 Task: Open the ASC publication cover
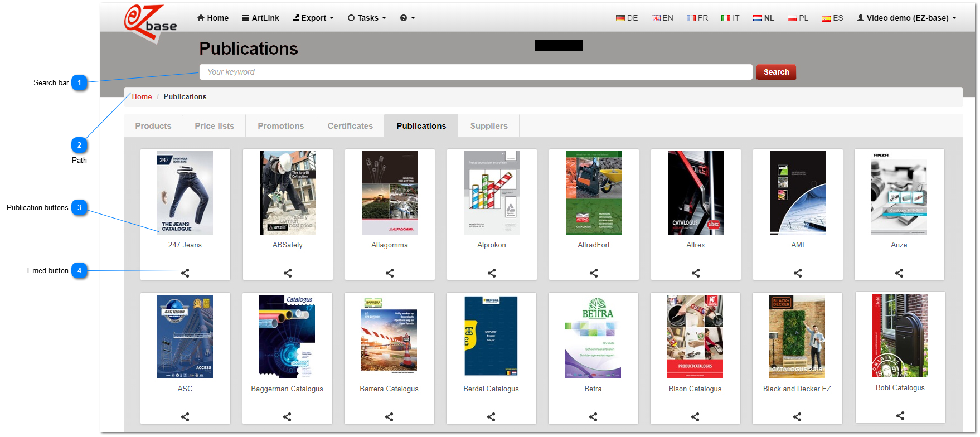pos(185,337)
